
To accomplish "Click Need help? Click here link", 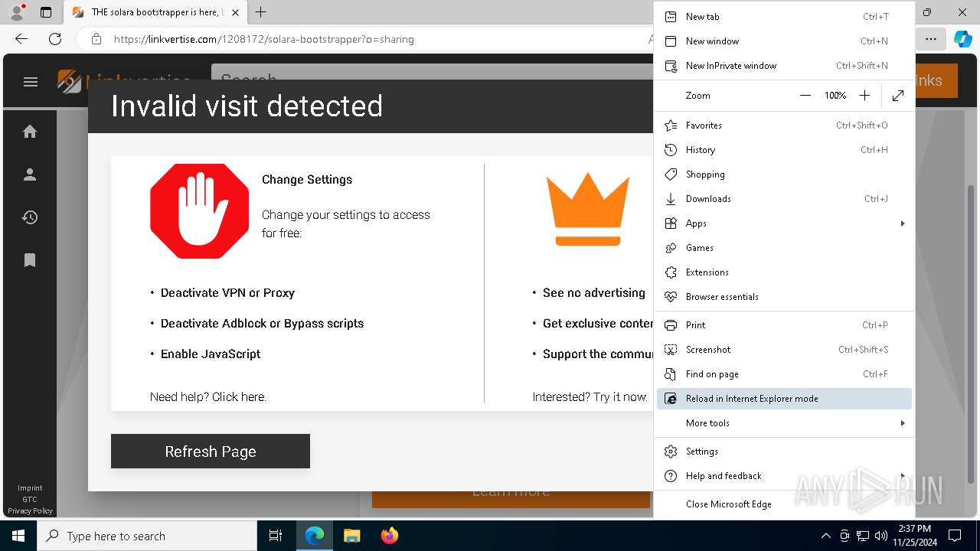I will click(x=208, y=397).
